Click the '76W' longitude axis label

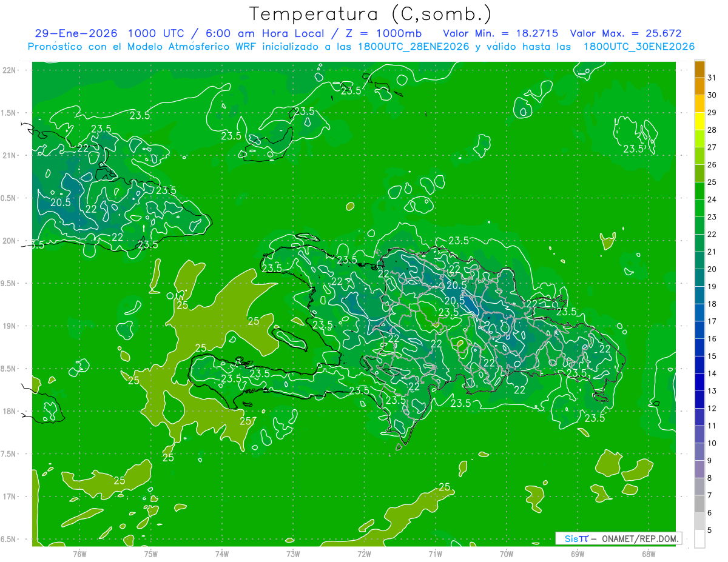79,554
